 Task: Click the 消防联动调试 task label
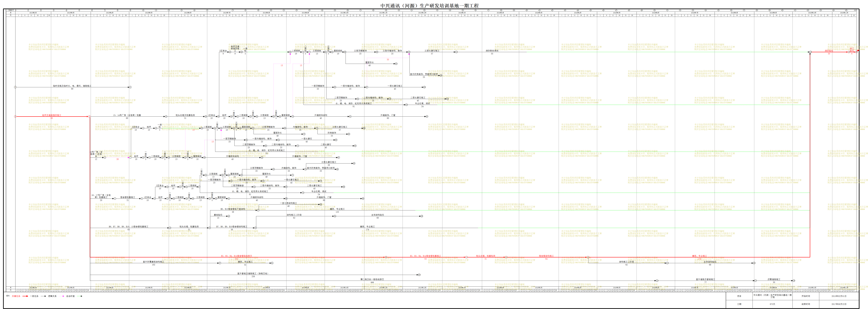(492, 51)
